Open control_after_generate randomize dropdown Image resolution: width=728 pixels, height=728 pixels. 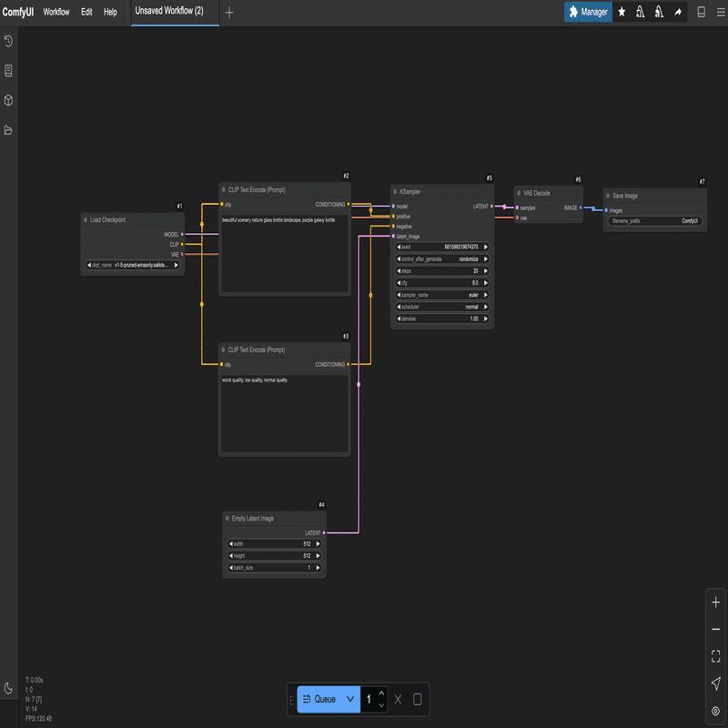442,259
